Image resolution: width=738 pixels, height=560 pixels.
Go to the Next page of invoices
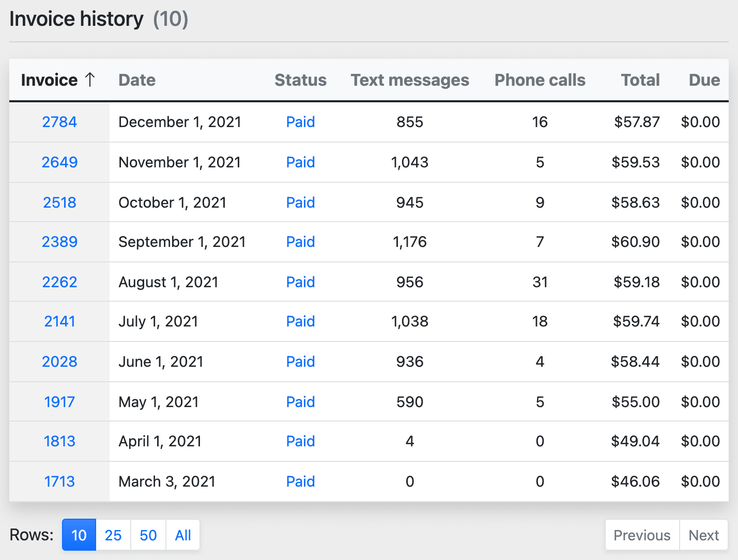tap(703, 535)
